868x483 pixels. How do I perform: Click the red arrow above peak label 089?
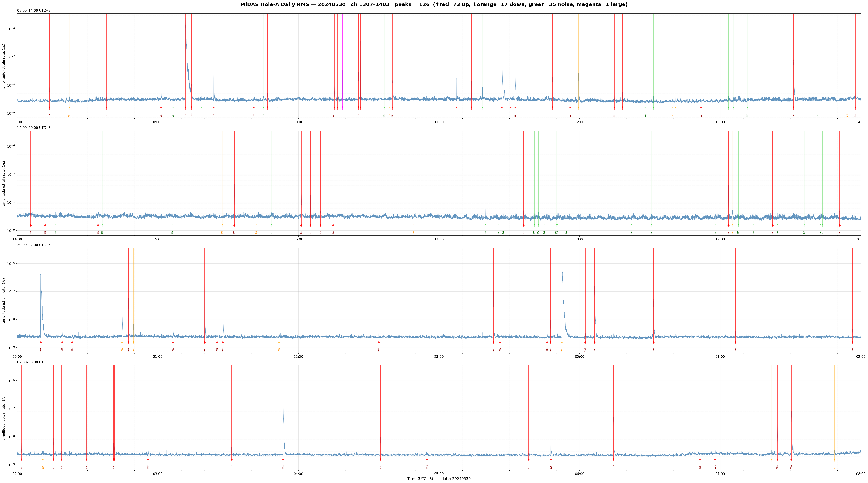[173, 342]
